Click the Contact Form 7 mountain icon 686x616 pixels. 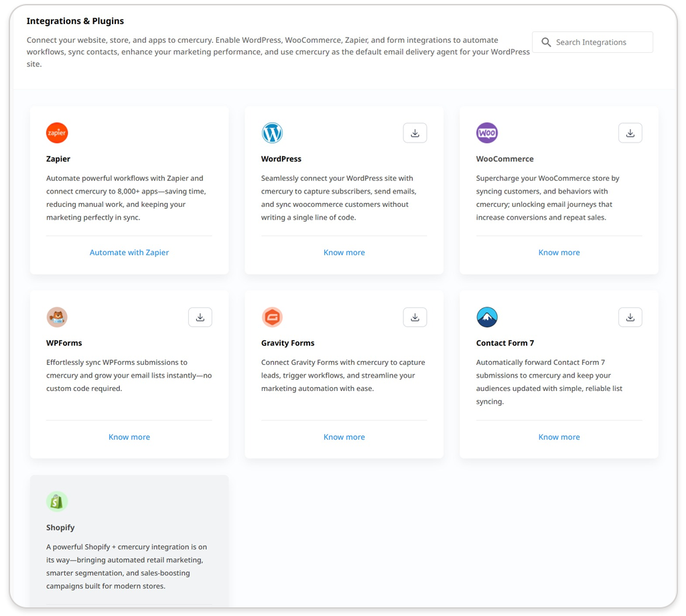click(x=487, y=317)
